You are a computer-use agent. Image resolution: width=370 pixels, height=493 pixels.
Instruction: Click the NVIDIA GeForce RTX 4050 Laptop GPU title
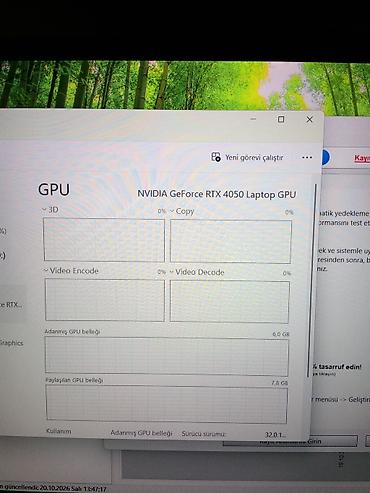217,194
